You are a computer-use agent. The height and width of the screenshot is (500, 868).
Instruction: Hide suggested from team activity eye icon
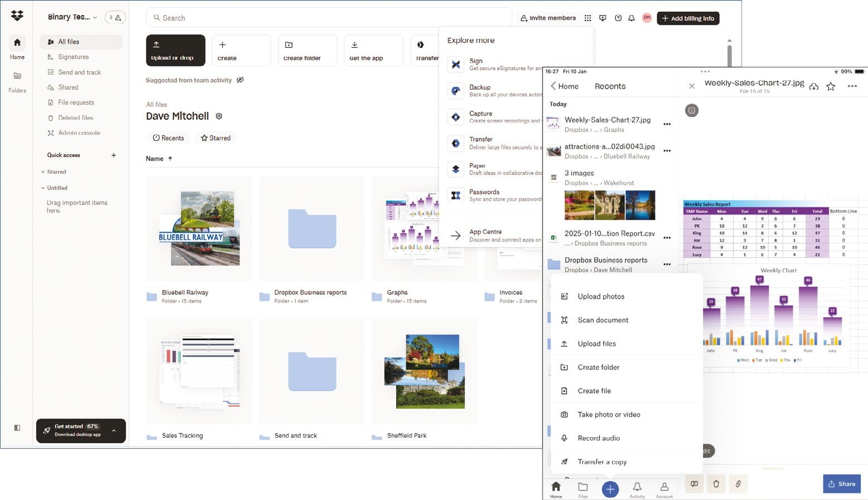(x=240, y=80)
